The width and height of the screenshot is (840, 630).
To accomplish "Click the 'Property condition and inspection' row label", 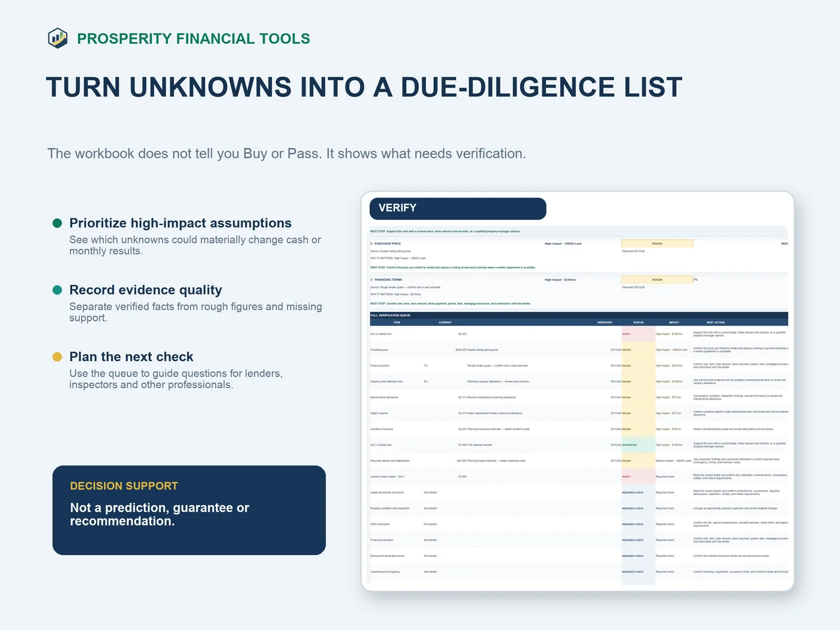I will click(390, 509).
